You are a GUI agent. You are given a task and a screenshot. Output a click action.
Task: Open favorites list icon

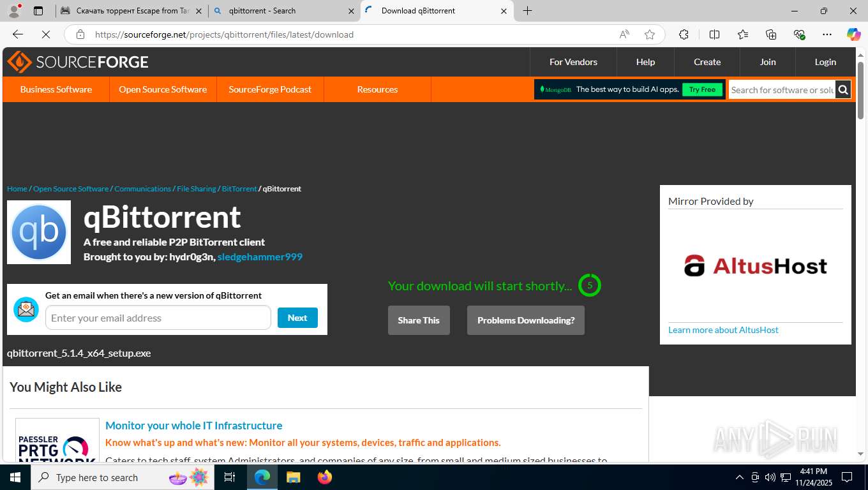(743, 34)
